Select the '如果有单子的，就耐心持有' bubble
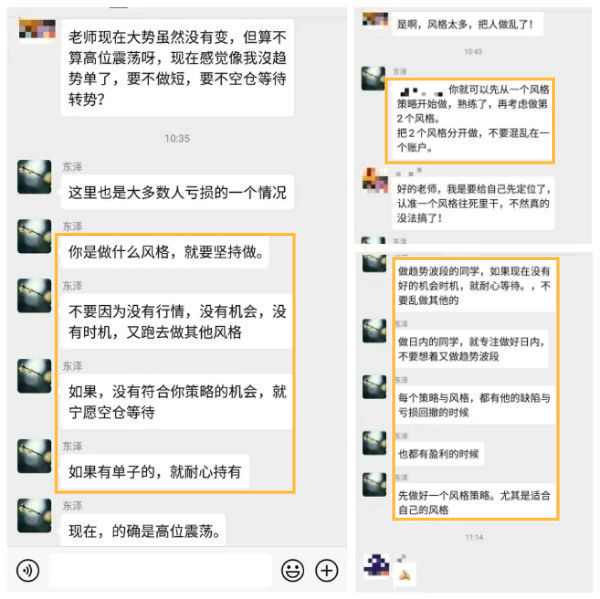 click(x=155, y=472)
